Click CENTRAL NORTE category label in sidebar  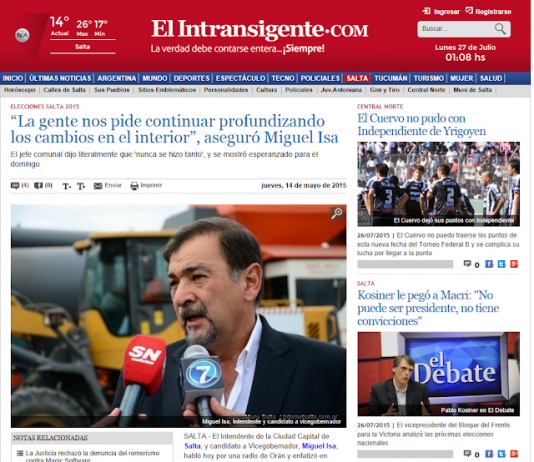point(380,107)
